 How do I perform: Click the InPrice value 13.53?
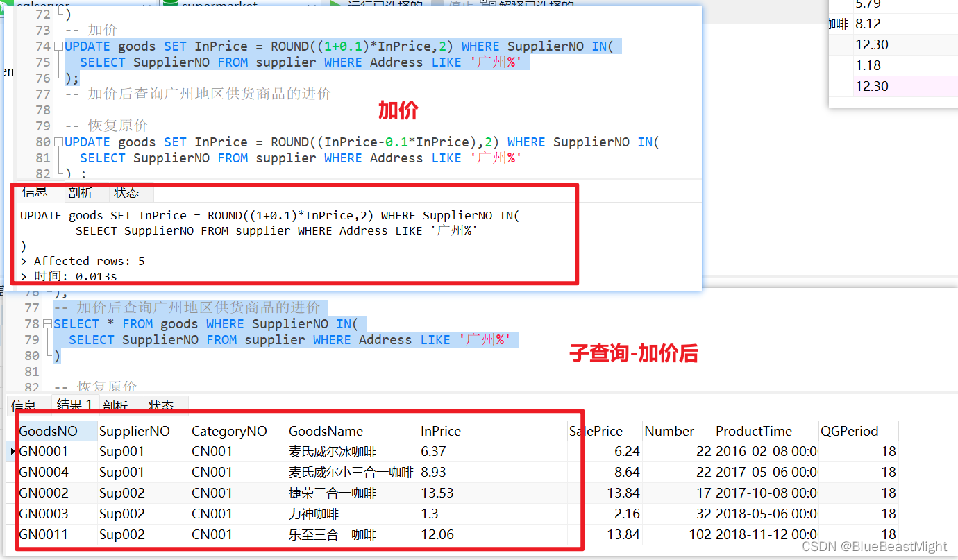tap(493, 493)
